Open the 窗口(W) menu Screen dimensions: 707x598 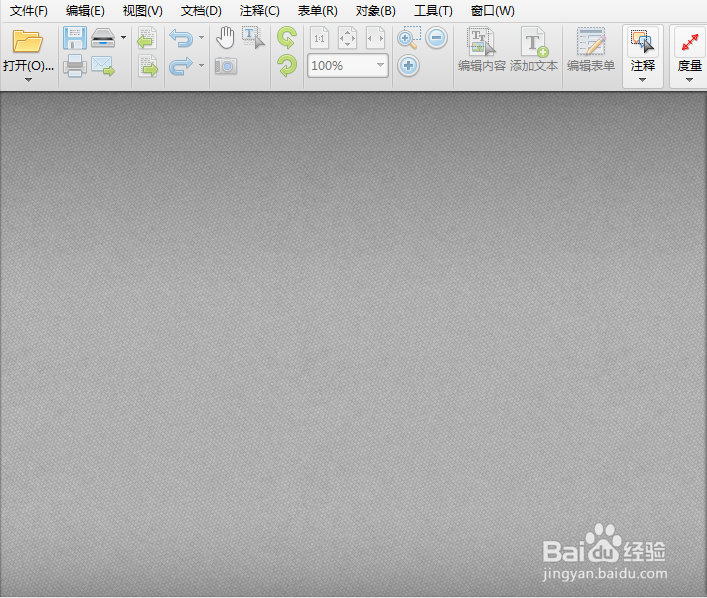coord(493,11)
